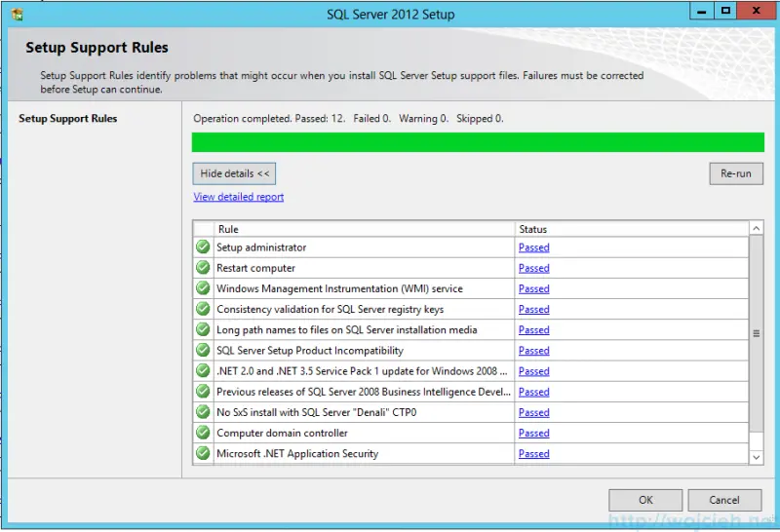Click the rule list scrollbar up arrow
This screenshot has width=780, height=532.
click(x=757, y=228)
